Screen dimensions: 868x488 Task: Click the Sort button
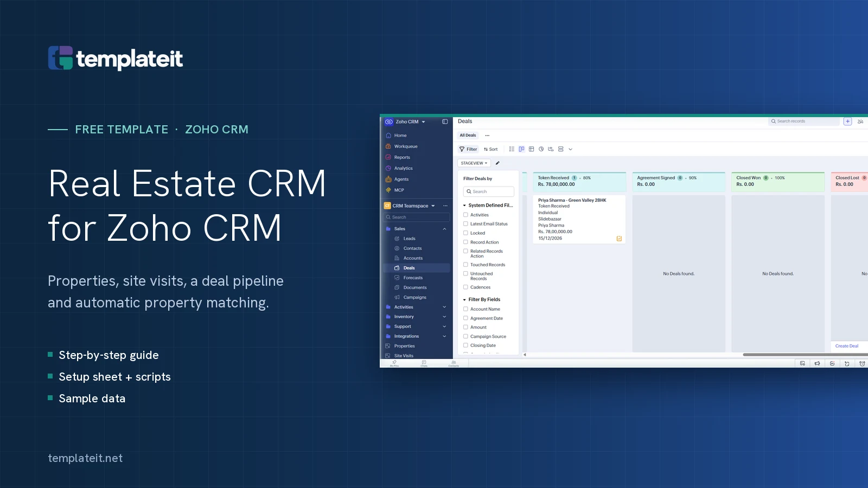pos(490,149)
